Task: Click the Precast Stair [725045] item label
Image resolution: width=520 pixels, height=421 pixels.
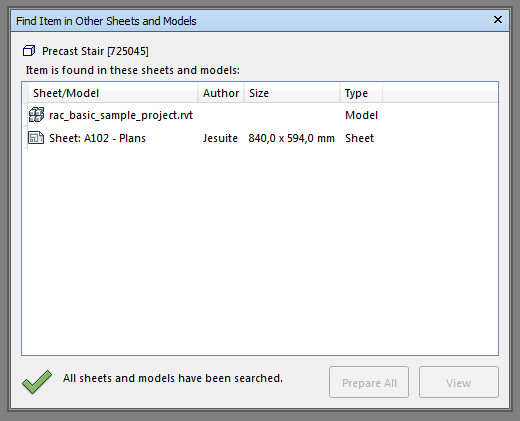Action: (x=95, y=51)
